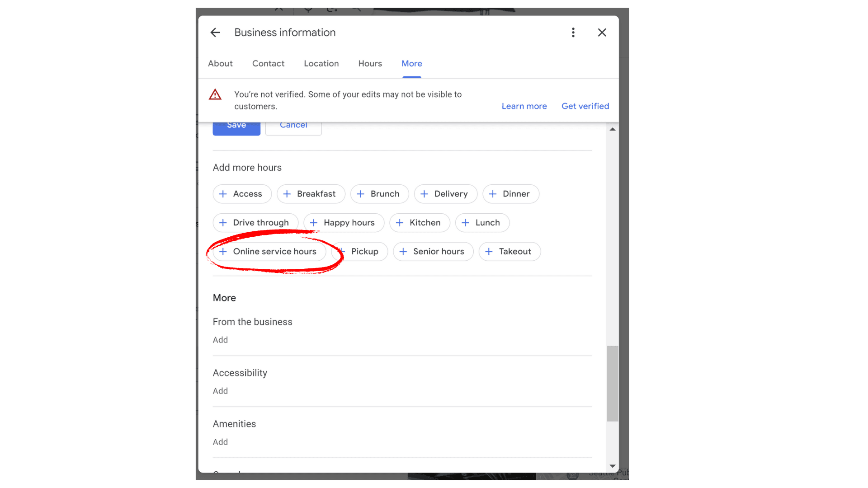The height and width of the screenshot is (488, 868).
Task: Click the plus icon on Dinner chip
Action: [493, 194]
